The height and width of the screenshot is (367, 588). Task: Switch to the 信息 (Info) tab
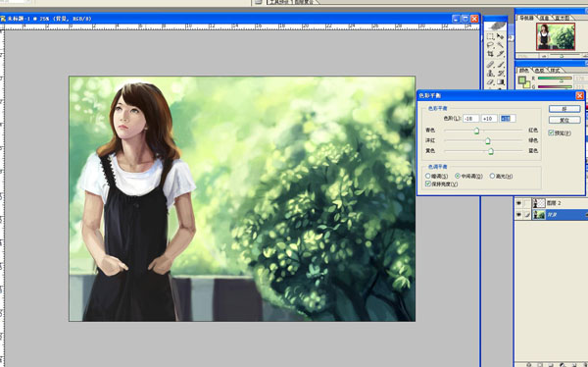[x=544, y=18]
